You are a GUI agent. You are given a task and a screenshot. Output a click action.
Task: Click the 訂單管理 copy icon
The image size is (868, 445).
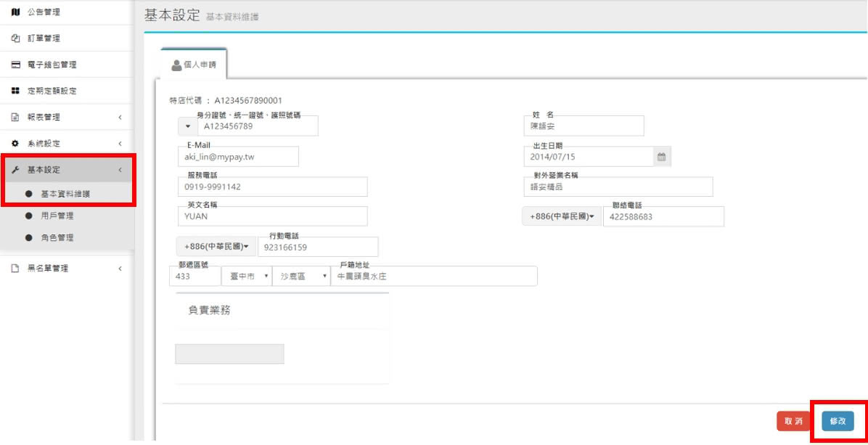click(15, 38)
